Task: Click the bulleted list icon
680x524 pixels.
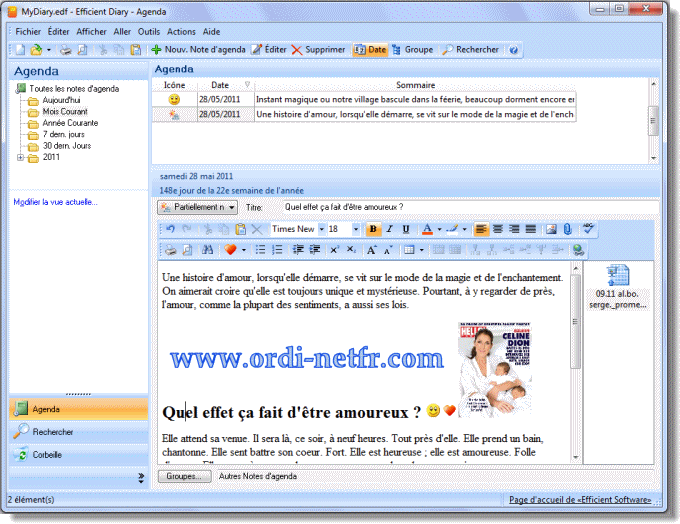Action: pyautogui.click(x=260, y=249)
